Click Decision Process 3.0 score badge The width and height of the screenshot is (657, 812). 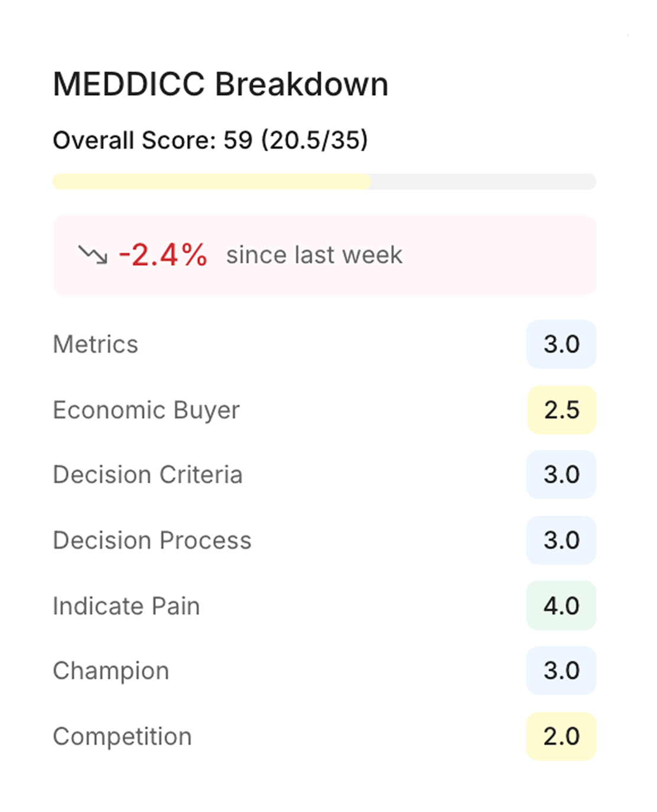[561, 540]
